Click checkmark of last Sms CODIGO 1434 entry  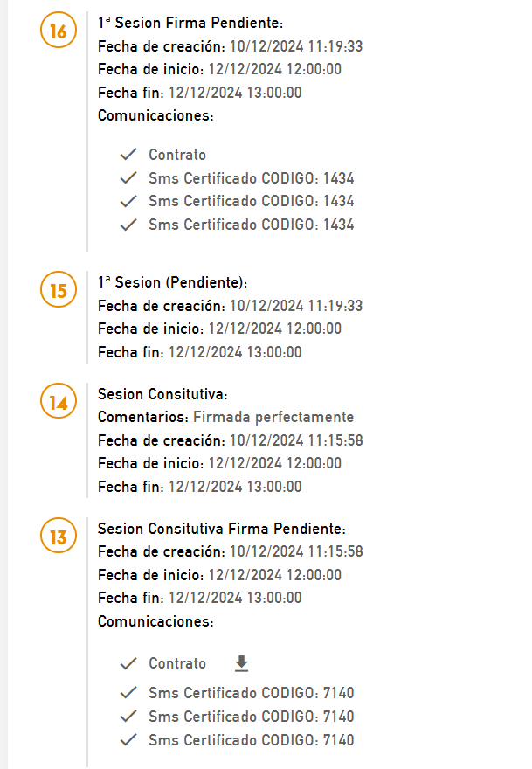(129, 225)
